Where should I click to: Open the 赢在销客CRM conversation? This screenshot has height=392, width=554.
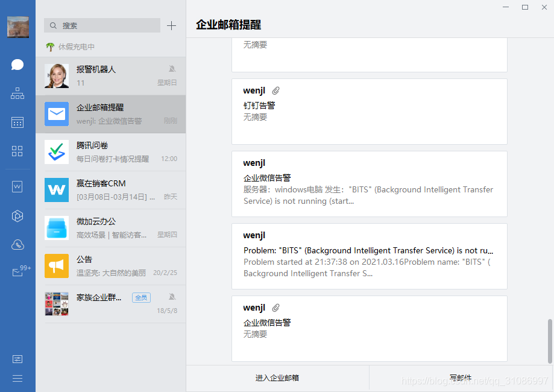(110, 190)
